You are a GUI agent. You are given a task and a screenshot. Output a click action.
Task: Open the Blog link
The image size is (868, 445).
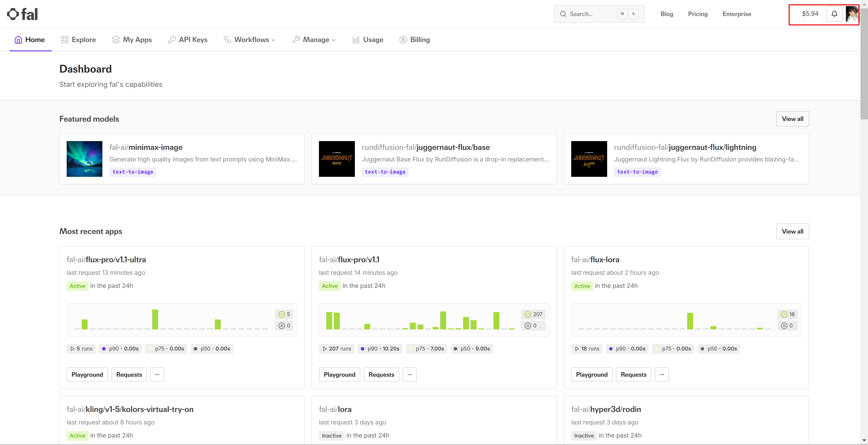(667, 14)
